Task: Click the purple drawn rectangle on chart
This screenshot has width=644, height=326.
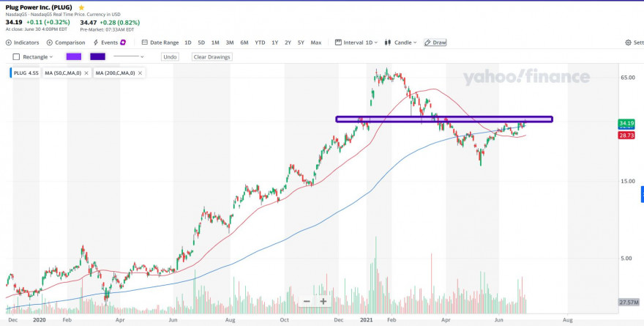Action: click(444, 119)
